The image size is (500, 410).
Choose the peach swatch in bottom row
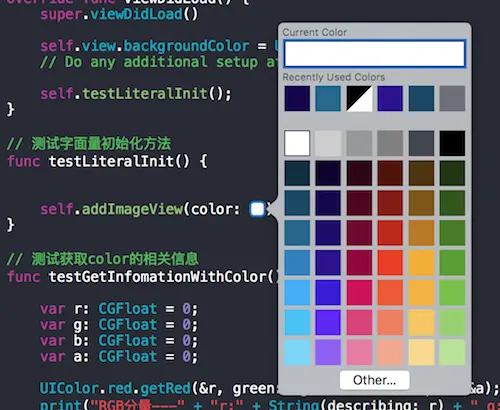coord(390,352)
